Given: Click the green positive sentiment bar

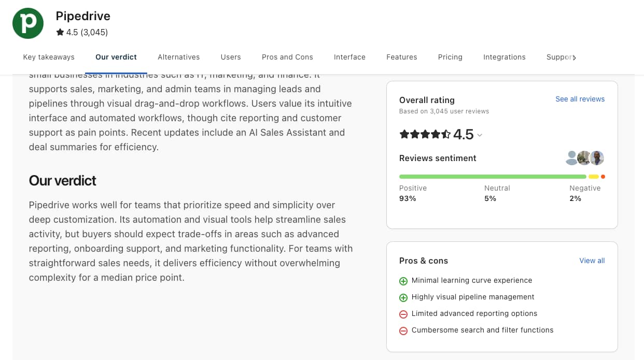Looking at the screenshot, I should 493,177.
